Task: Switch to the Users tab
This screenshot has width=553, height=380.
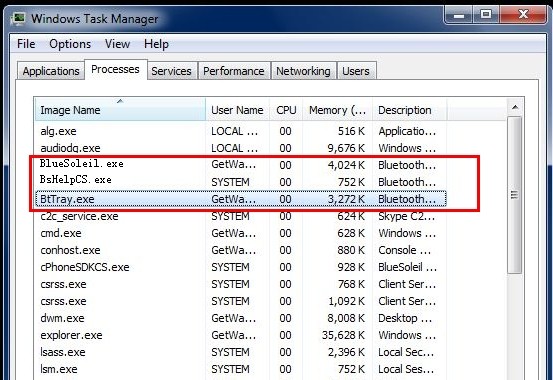Action: pos(356,71)
